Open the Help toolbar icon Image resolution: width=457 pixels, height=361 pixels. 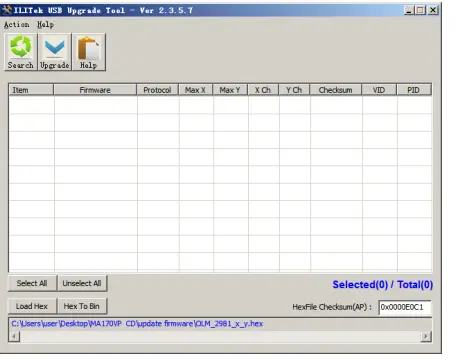point(89,52)
